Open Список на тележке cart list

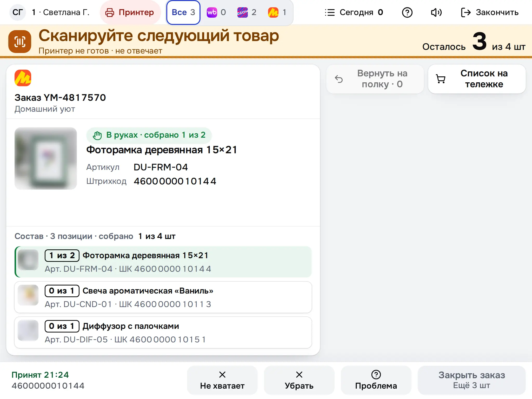pos(477,79)
